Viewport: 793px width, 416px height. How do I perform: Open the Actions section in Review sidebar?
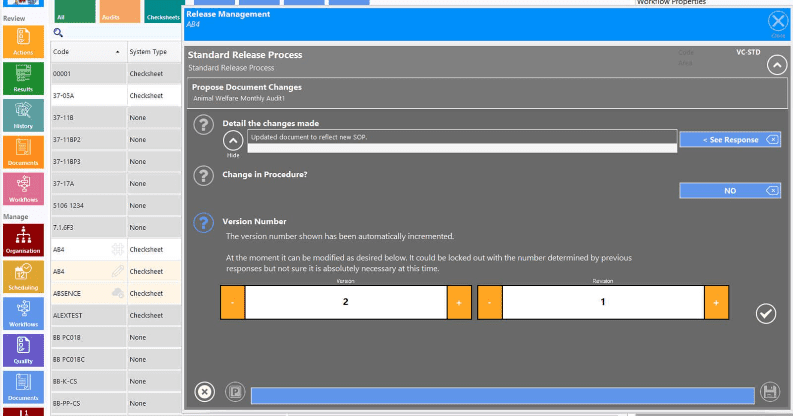pos(22,41)
